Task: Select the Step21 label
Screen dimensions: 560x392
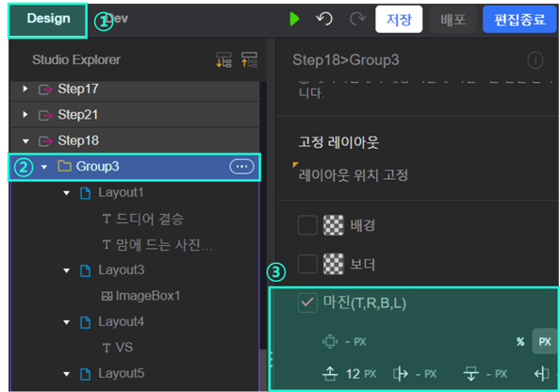Action: click(x=78, y=115)
